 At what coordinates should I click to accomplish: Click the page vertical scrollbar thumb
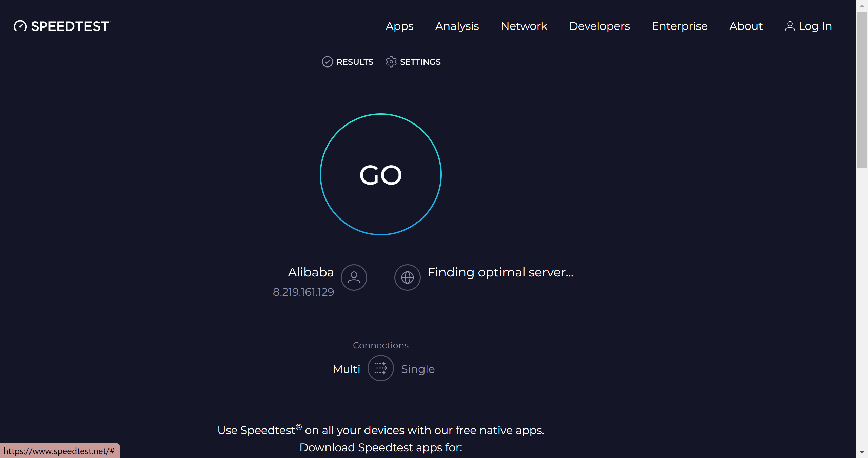point(862,90)
